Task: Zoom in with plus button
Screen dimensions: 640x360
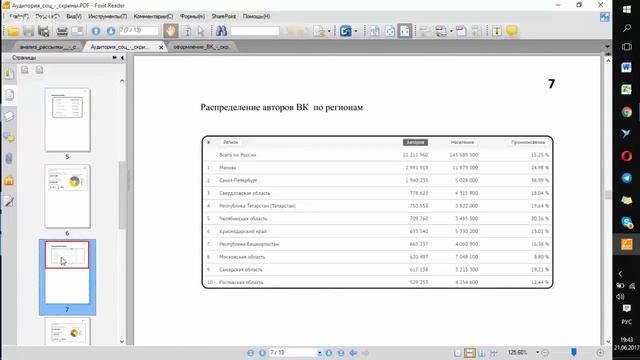Action: [600, 353]
